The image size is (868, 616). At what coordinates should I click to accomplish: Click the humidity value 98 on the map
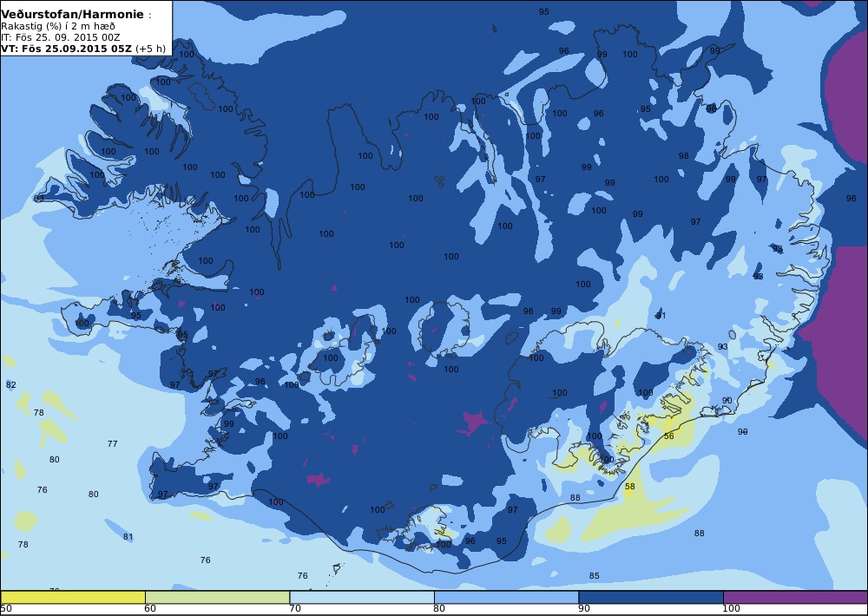pos(684,156)
